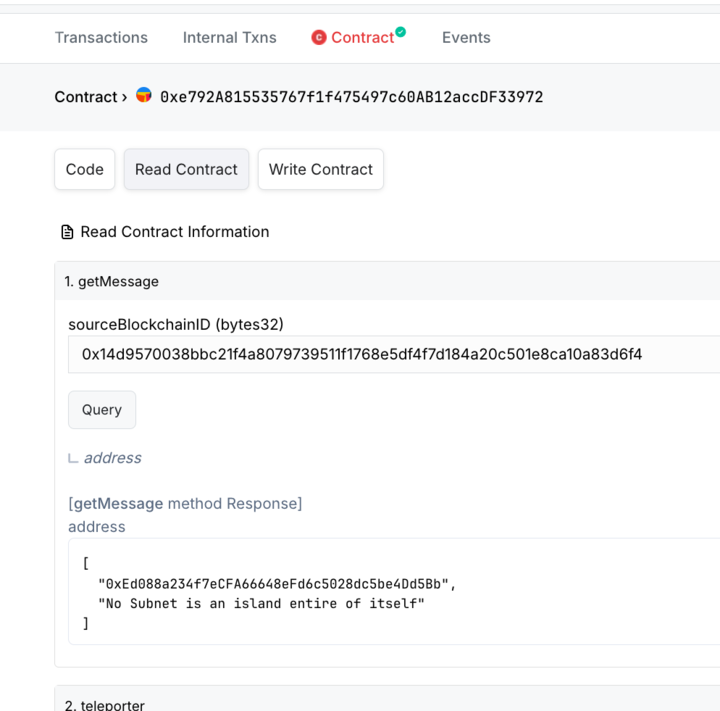Click the address label above the response box
The width and height of the screenshot is (720, 711).
tap(96, 526)
